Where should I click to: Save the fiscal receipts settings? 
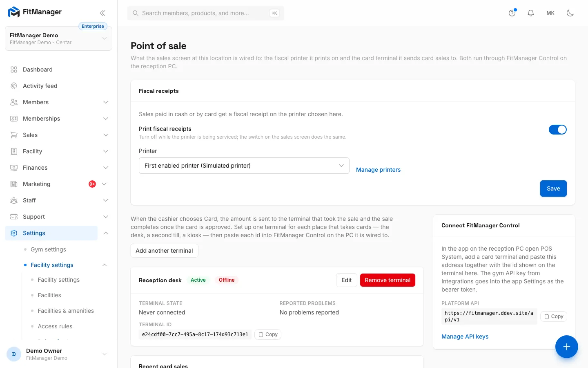553,188
